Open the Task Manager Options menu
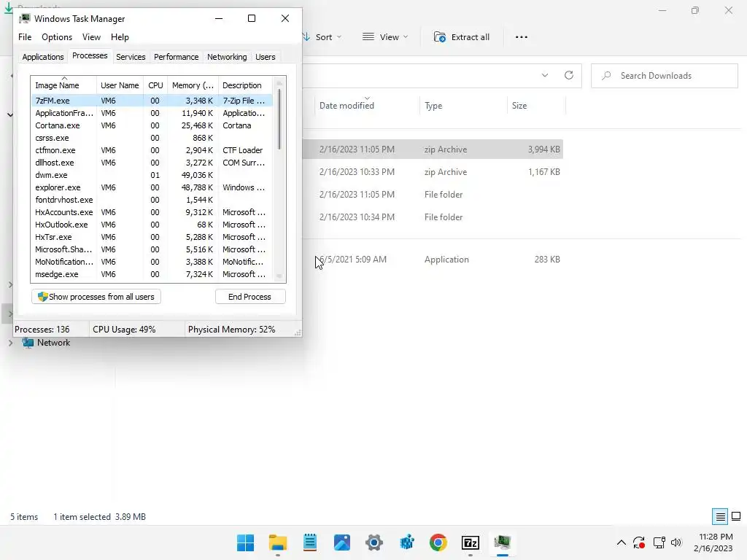Screen dimensions: 747x560 tap(57, 37)
